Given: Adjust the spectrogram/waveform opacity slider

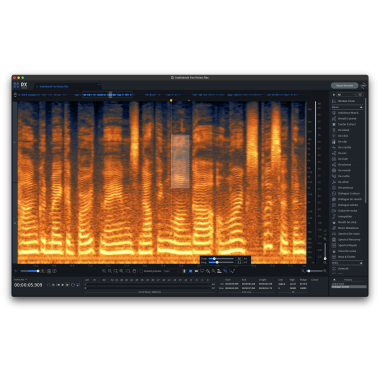Looking at the screenshot, I should pyautogui.click(x=30, y=271).
